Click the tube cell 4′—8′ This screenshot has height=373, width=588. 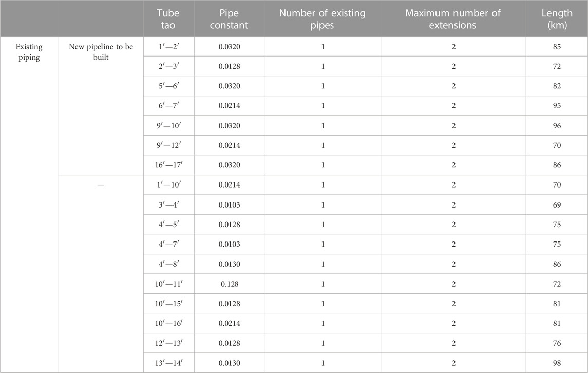click(169, 264)
